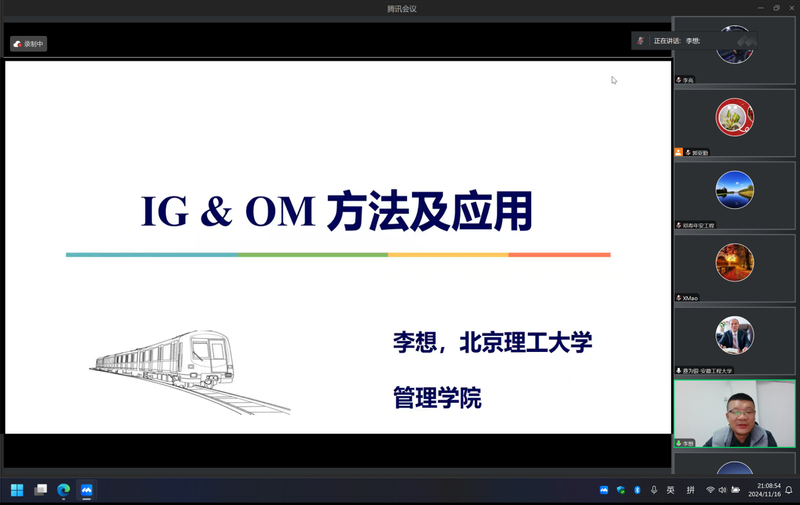Open the Windows Start menu
Viewport: 800px width, 505px height.
[x=17, y=490]
